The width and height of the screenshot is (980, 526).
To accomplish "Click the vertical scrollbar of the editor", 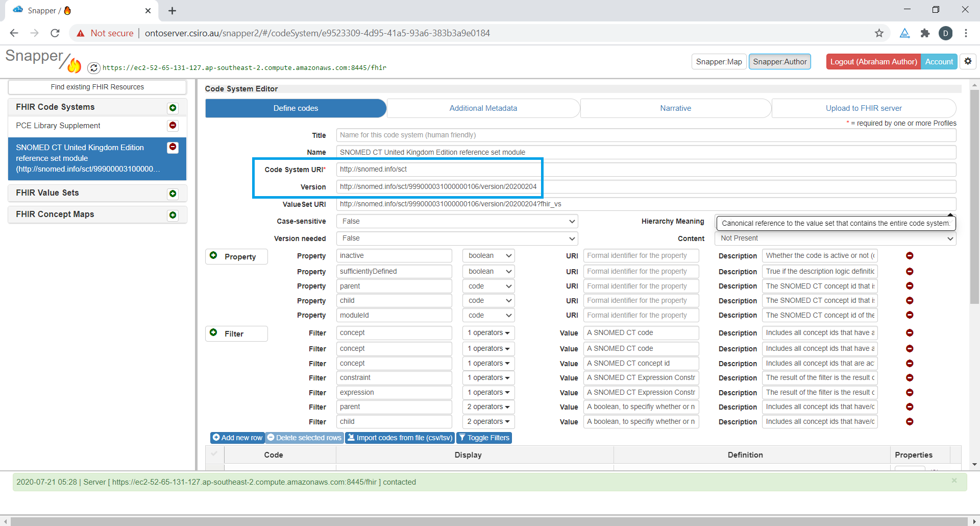I will [x=974, y=197].
